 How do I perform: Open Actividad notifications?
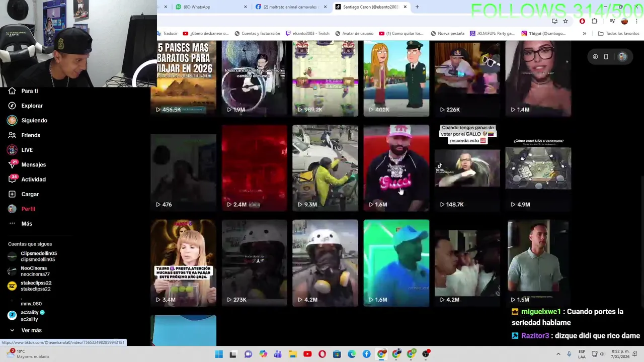(x=27, y=179)
